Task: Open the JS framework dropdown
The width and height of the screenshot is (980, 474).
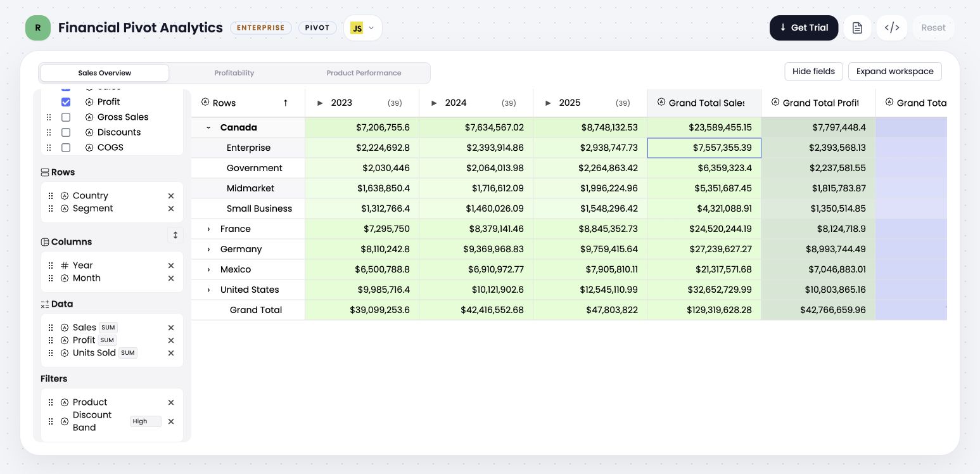Action: click(x=363, y=28)
